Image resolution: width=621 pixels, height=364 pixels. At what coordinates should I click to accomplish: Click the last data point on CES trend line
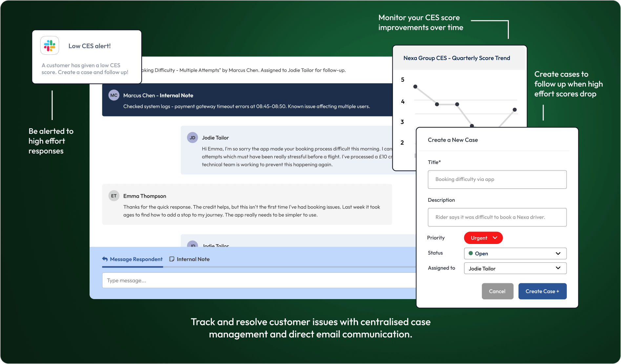(515, 110)
